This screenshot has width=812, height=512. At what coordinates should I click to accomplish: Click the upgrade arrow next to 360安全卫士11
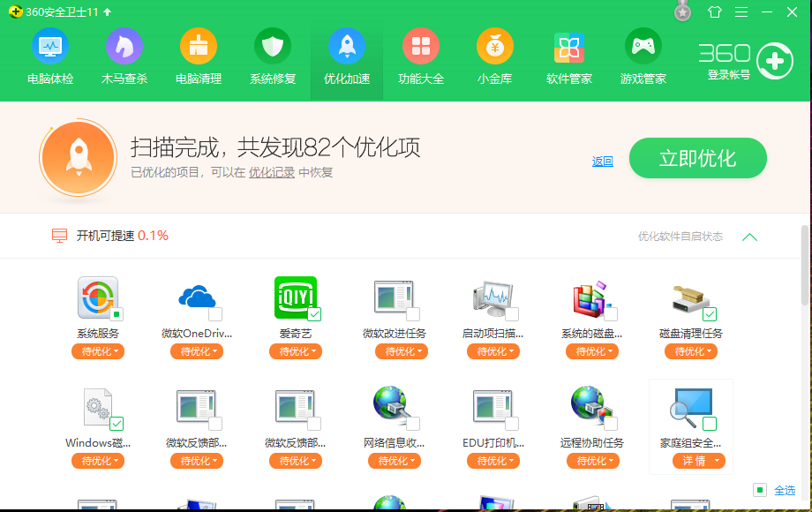point(107,11)
